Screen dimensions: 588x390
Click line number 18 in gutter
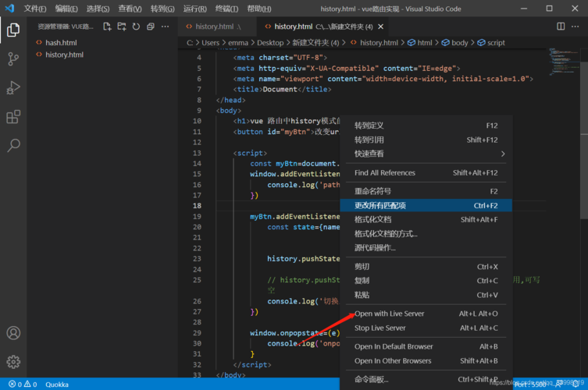[197, 206]
